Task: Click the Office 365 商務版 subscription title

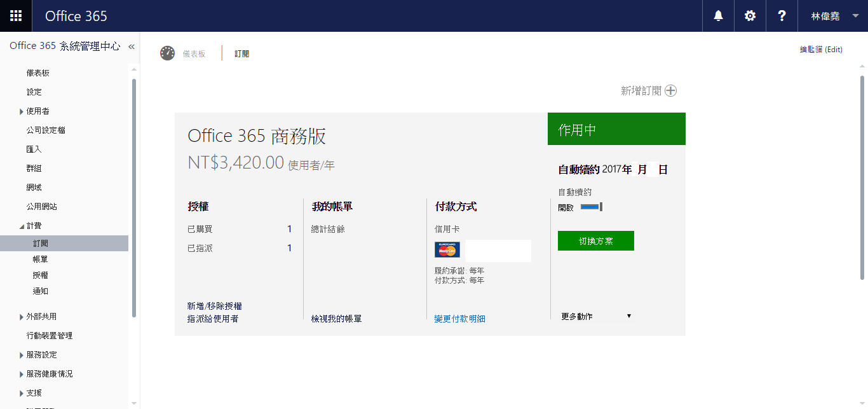Action: coord(257,136)
